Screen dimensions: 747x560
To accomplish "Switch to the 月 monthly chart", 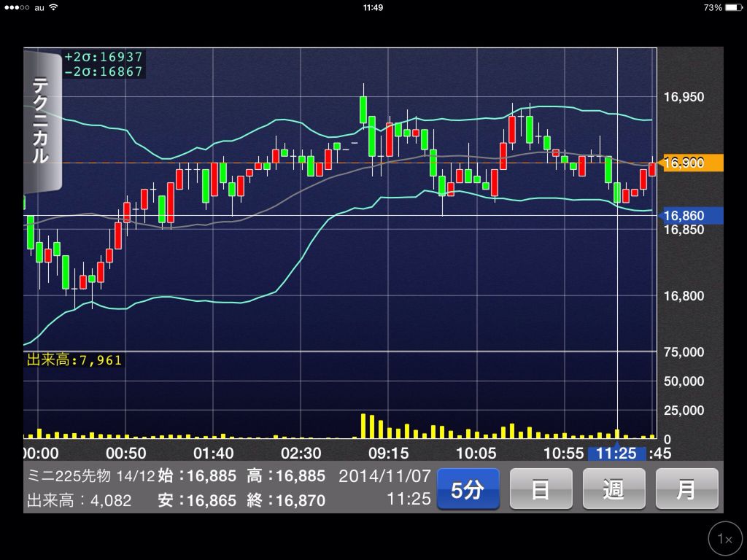I will click(686, 489).
